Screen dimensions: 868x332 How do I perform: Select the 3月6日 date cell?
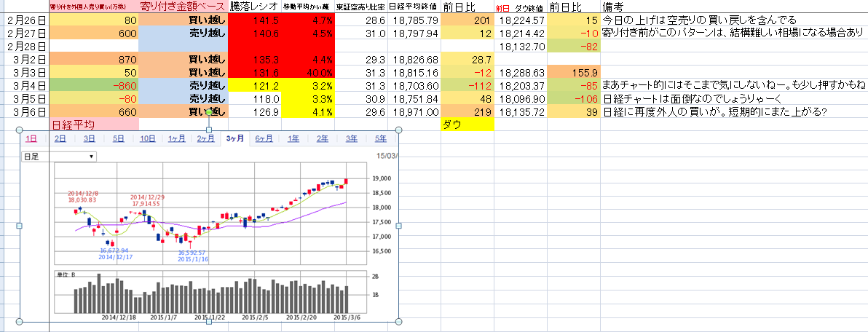25,111
